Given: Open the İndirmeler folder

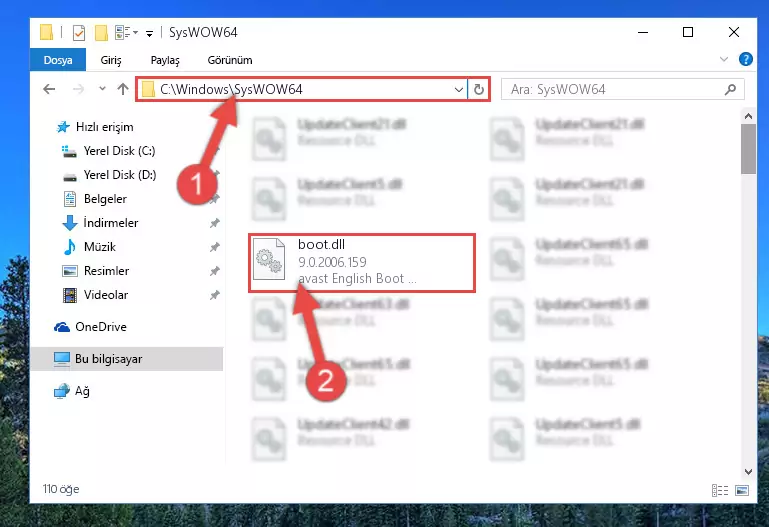Looking at the screenshot, I should click(x=111, y=223).
